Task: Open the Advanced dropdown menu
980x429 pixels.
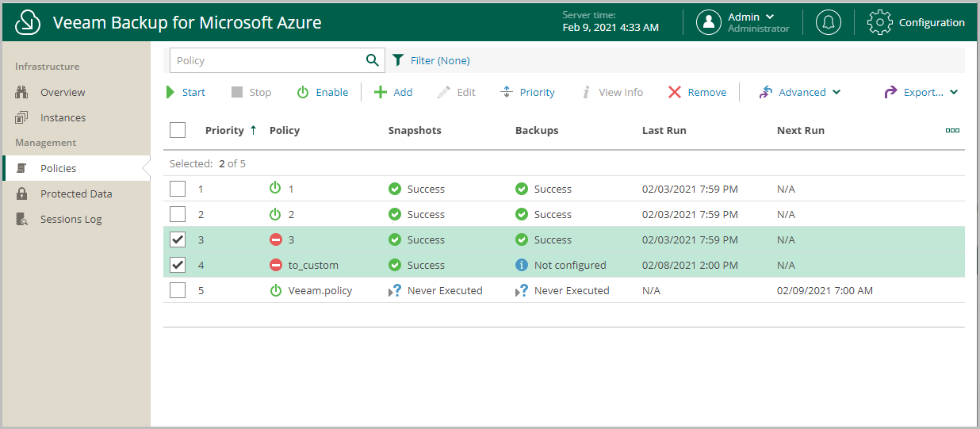Action: 800,92
